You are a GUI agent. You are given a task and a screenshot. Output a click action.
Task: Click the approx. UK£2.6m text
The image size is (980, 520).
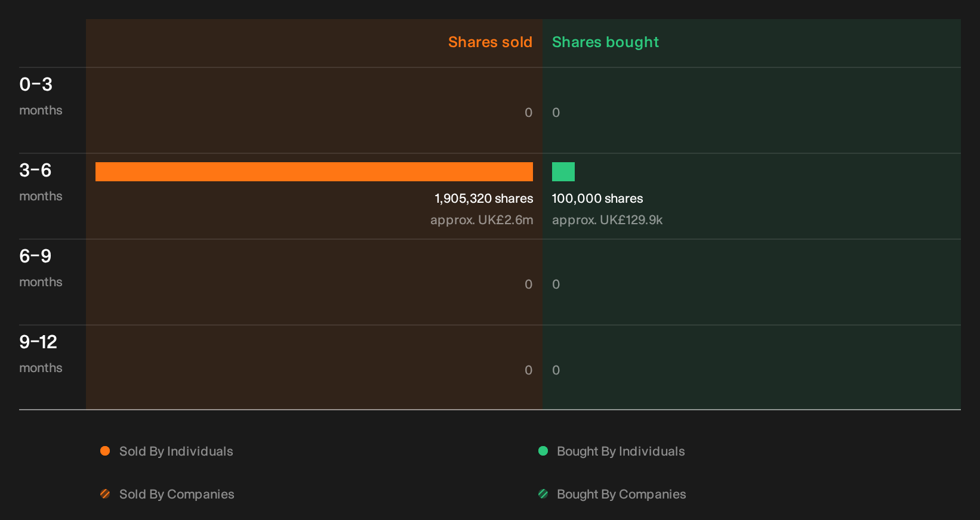tap(482, 220)
